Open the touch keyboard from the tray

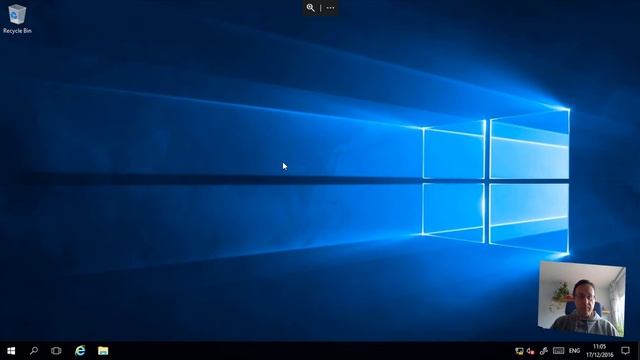pyautogui.click(x=558, y=351)
